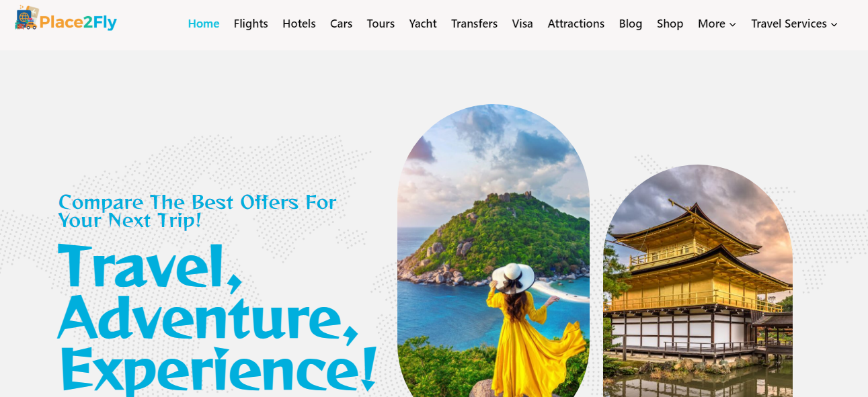Screen dimensions: 868x397
Task: Expand the More dropdown chevron
Action: click(733, 24)
